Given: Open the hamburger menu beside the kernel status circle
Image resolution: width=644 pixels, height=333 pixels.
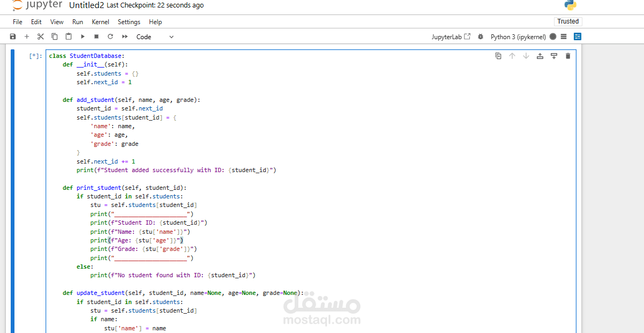Looking at the screenshot, I should click(x=564, y=36).
